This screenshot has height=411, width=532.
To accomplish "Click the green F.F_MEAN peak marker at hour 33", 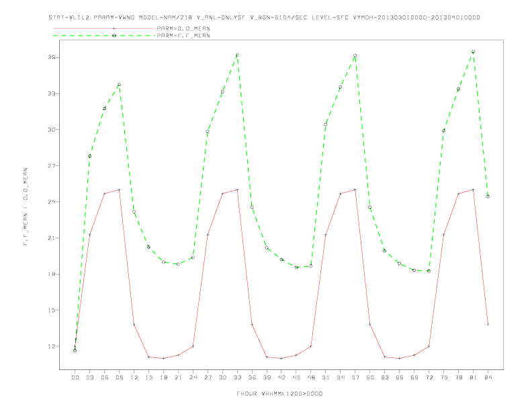I will (237, 54).
